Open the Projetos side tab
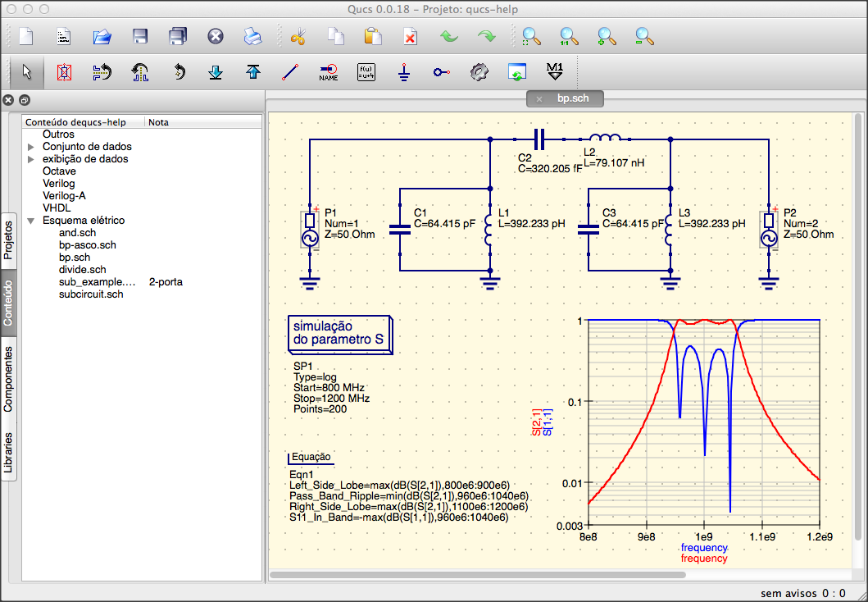This screenshot has height=602, width=868. point(8,240)
